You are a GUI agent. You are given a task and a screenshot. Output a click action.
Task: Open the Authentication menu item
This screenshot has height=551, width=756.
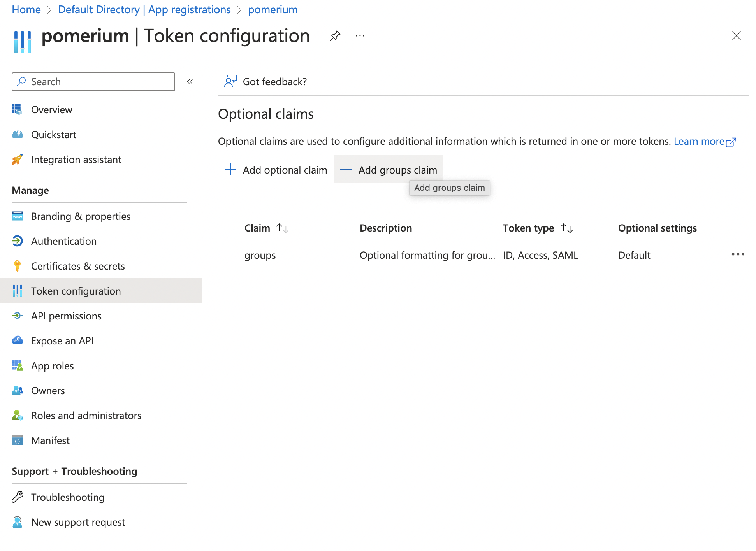[64, 241]
